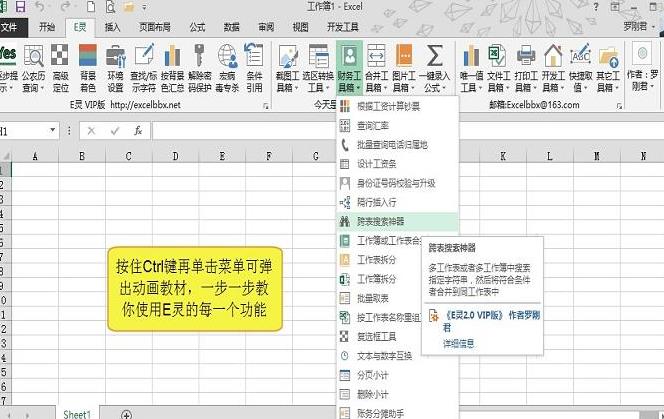
Task: Open the 其它工具箱 other tools dropdown
Action: (608, 68)
